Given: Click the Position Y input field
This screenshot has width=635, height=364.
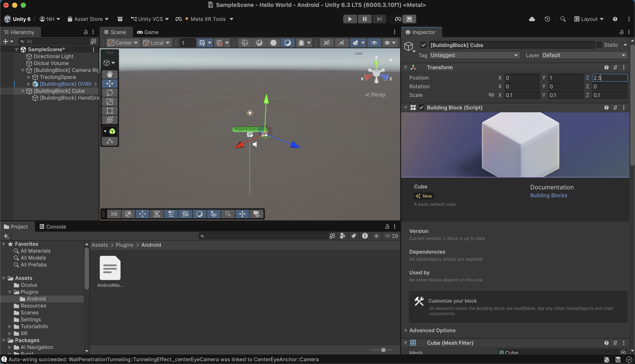Looking at the screenshot, I should click(566, 78).
